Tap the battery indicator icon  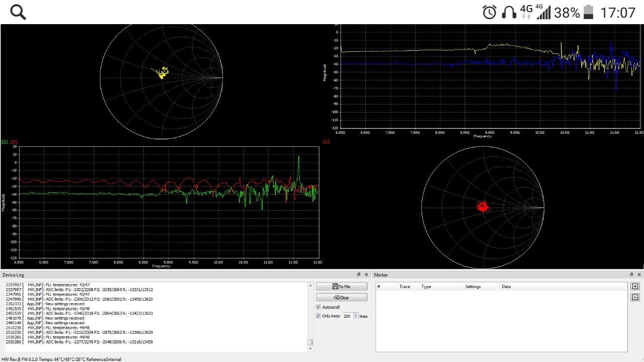(x=588, y=12)
